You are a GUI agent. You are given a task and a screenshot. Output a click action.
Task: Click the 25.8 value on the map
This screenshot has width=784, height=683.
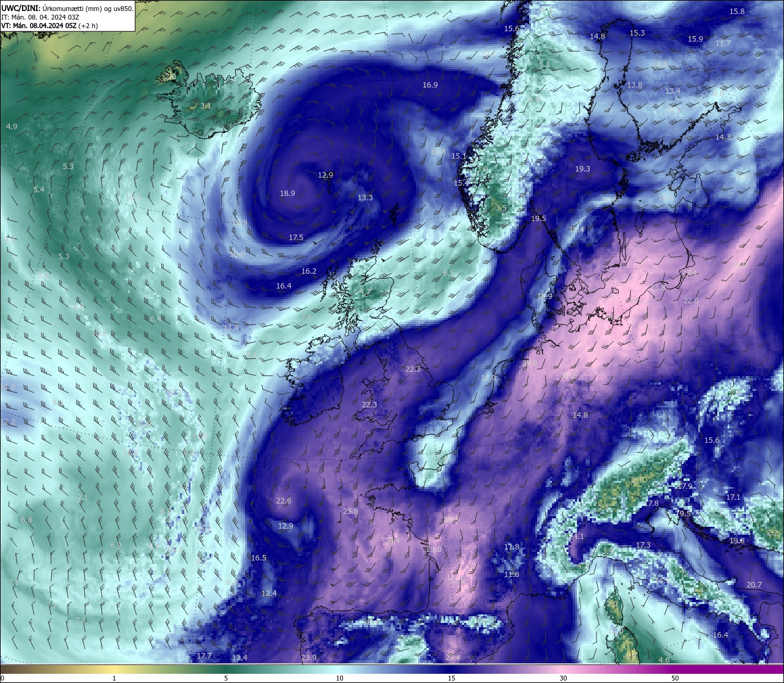(x=350, y=511)
